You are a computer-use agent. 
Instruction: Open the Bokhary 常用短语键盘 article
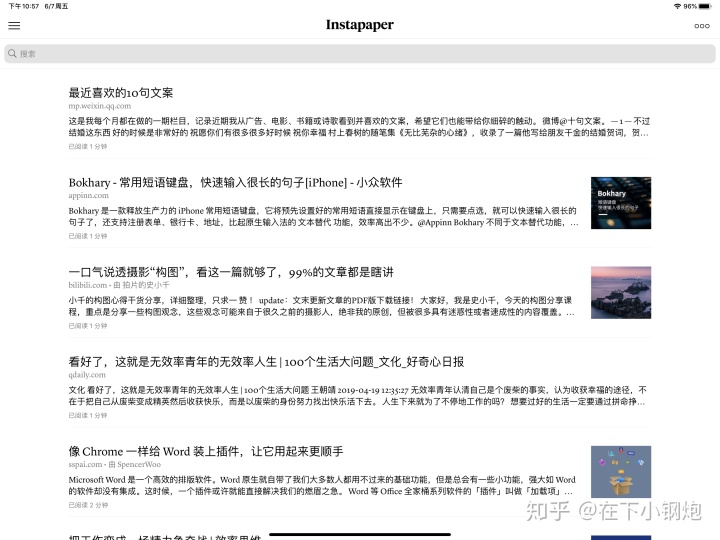click(235, 182)
